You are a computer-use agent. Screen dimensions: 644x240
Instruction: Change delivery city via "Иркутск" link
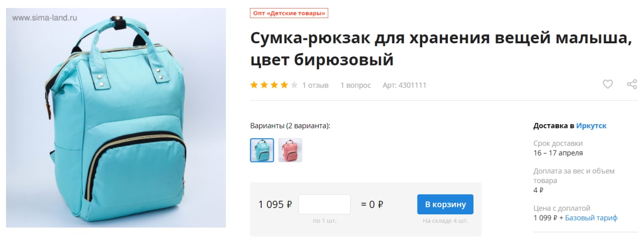pos(591,126)
